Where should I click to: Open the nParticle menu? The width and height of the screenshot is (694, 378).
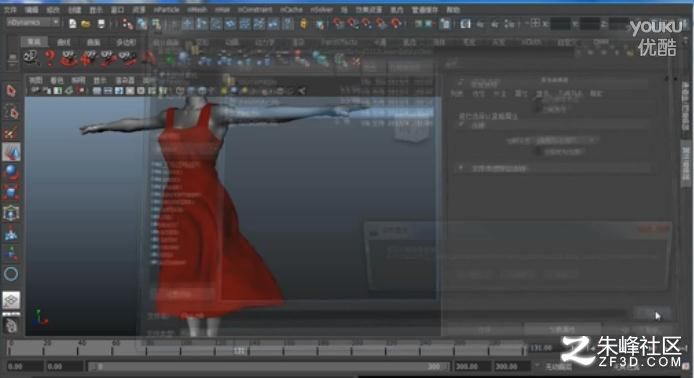pyautogui.click(x=167, y=9)
